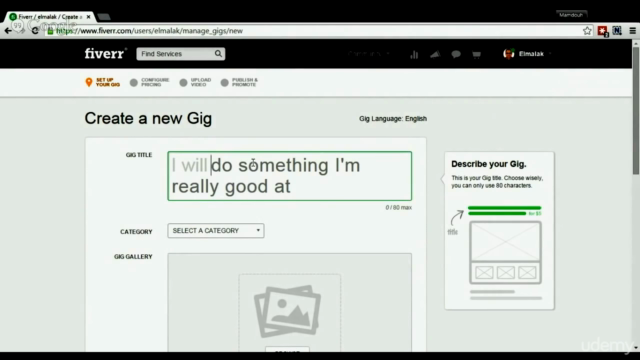Click the Mamdouh profile label
The image size is (640, 360).
(x=571, y=15)
